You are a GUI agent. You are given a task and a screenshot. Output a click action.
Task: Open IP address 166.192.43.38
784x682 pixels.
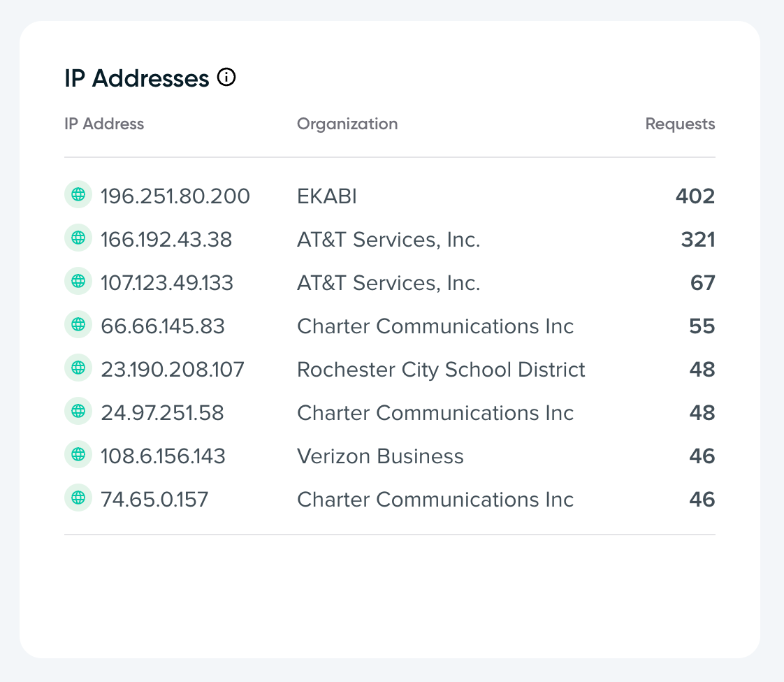pos(166,240)
